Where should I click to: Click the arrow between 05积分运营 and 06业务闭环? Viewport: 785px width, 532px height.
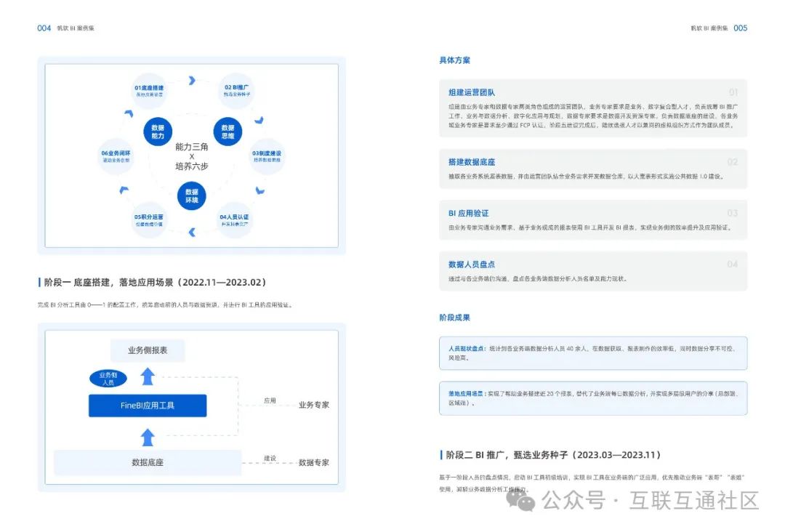pos(124,190)
